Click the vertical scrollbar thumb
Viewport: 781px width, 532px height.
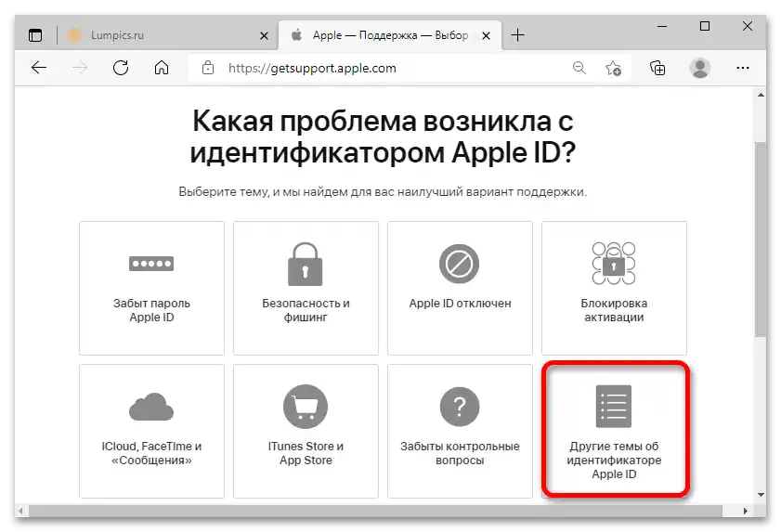click(760, 240)
